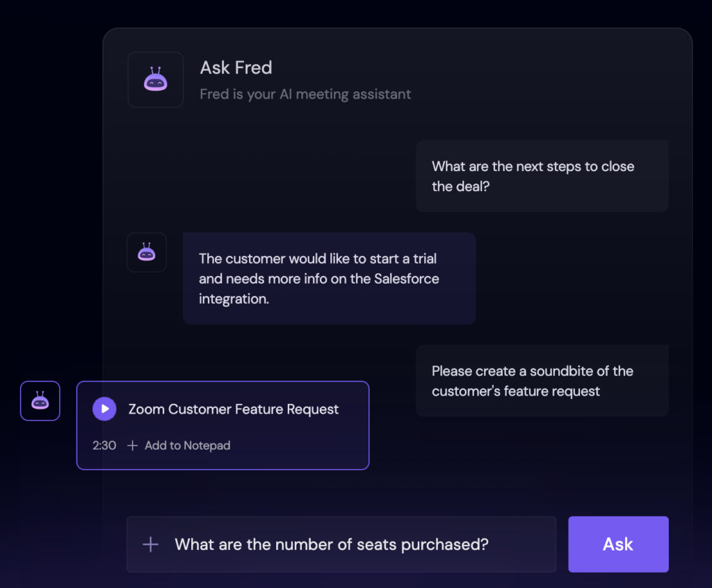Click the word Salesforce in Fred's reply
Viewport: 712px width, 588px height.
click(406, 279)
